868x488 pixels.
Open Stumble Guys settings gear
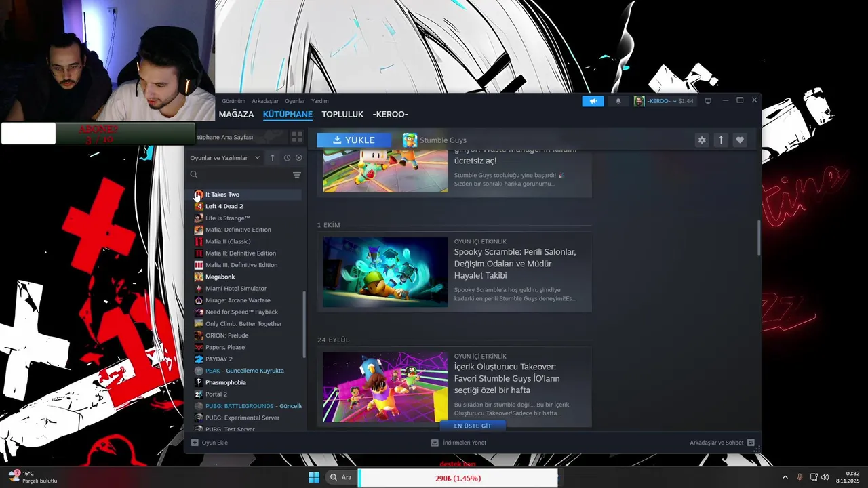pyautogui.click(x=702, y=140)
